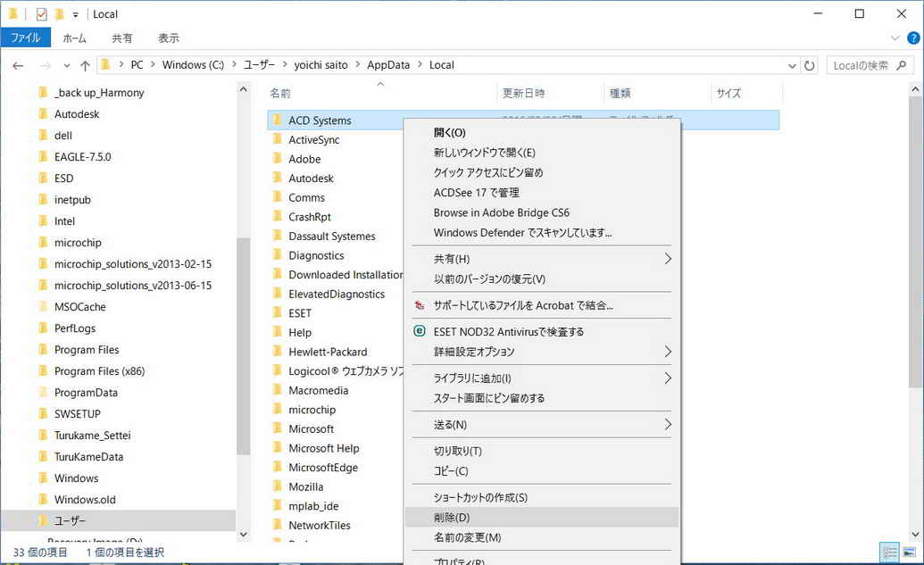Open the ファイル ribbon tab
This screenshot has width=924, height=565.
(25, 38)
